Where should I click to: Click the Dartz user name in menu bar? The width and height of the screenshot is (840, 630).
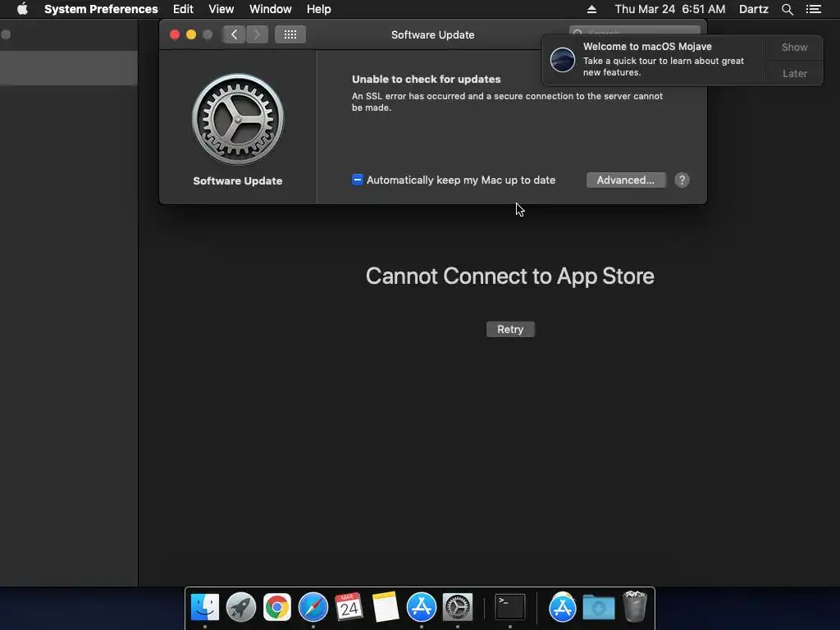[753, 9]
